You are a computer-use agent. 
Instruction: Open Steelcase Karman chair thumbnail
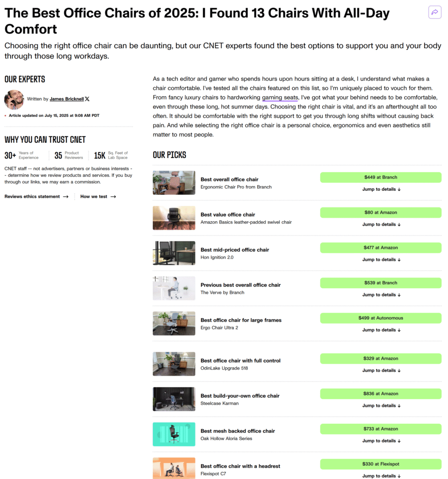174,399
